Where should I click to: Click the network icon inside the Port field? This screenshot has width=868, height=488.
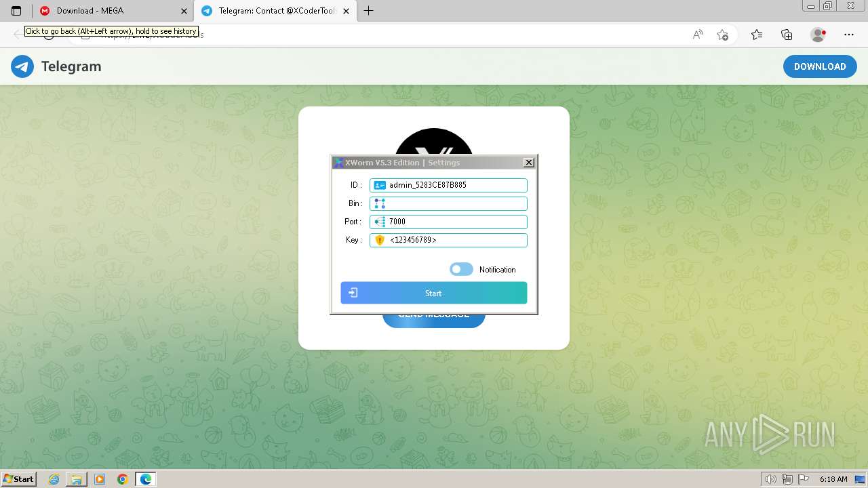pyautogui.click(x=380, y=222)
